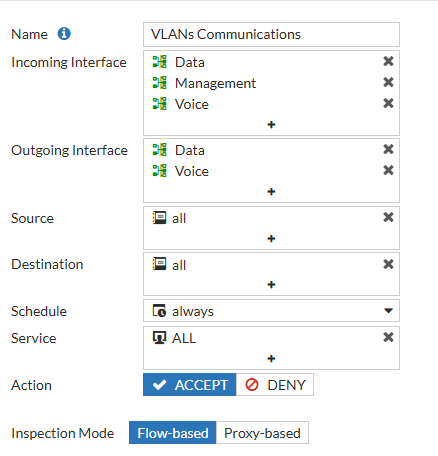Click the Data VLAN icon in Outgoing Interface

(x=159, y=150)
